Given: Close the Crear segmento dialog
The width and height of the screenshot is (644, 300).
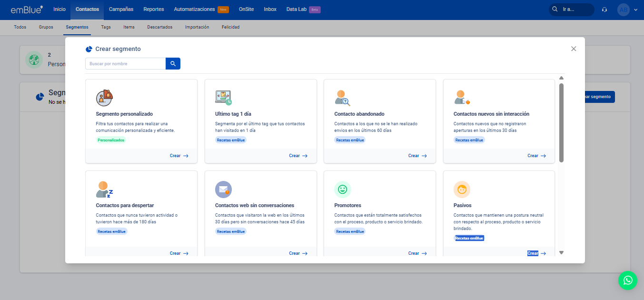Looking at the screenshot, I should click(574, 49).
